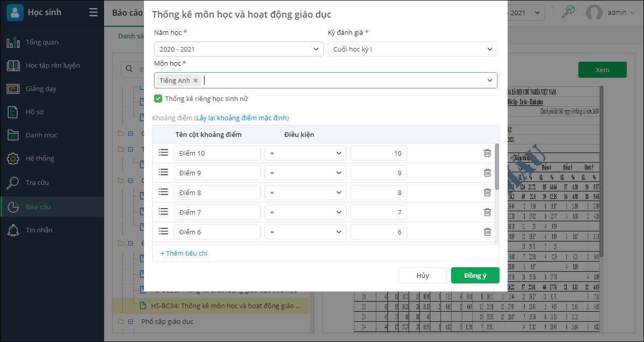Viewport: 644px width, 342px height.
Task: Open the Năm học 2020 - 2021 dropdown
Action: 238,49
